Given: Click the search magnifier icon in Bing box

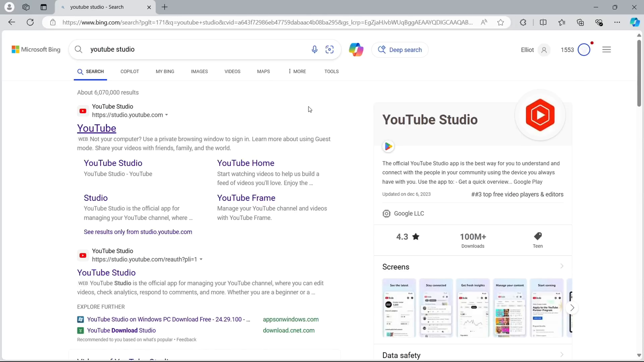Looking at the screenshot, I should pos(78,50).
